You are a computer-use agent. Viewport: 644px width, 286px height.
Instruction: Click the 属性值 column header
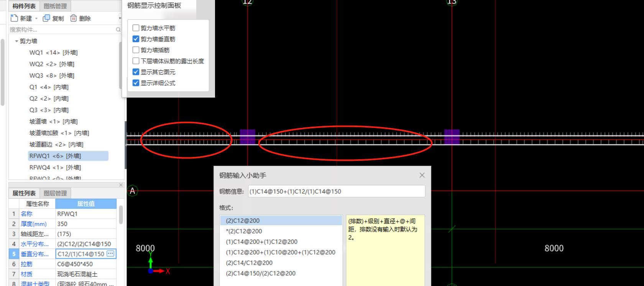point(86,204)
